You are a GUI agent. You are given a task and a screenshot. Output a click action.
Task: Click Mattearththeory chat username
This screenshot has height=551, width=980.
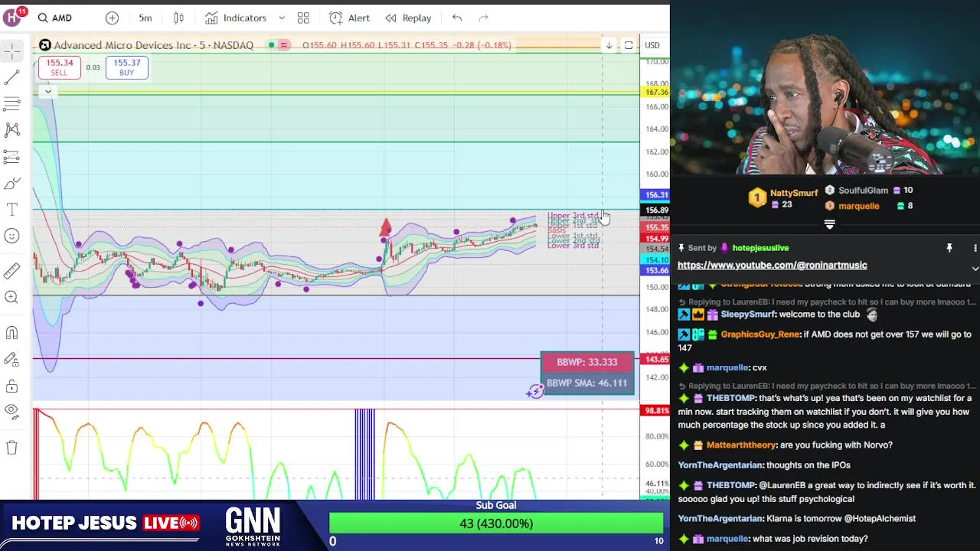pos(741,445)
